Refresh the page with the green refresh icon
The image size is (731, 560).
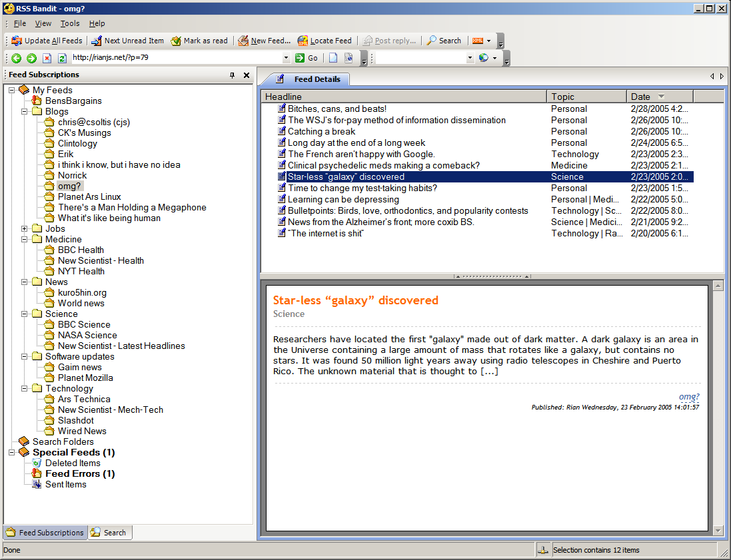point(61,58)
